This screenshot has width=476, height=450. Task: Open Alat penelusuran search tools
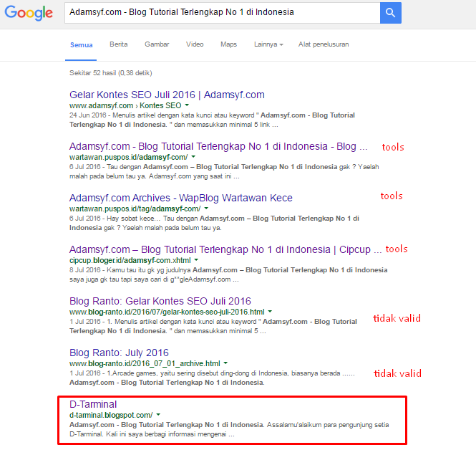324,44
